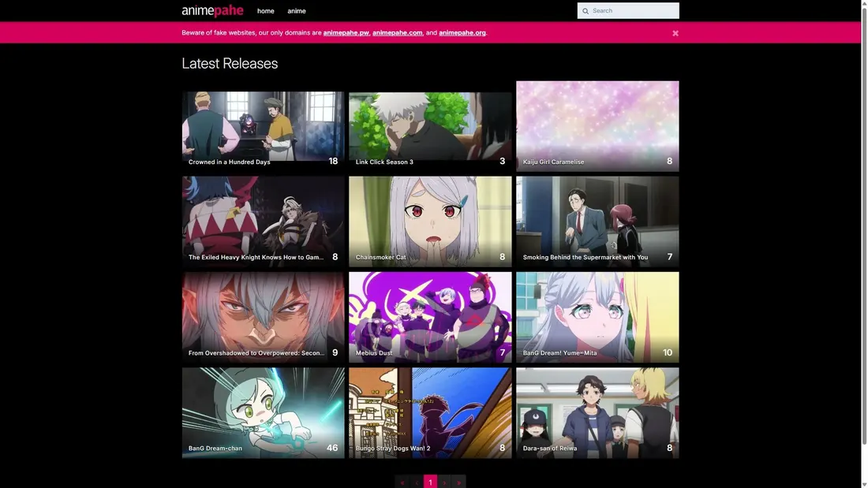Click episode number 18 on Crowned card
This screenshot has height=488, width=868.
[x=333, y=161]
